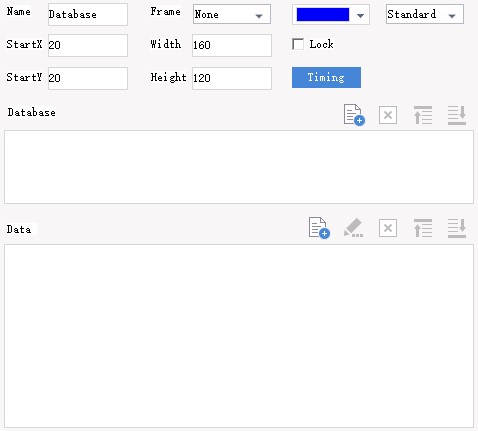Move database entry up icon
The height and width of the screenshot is (431, 478).
click(x=423, y=115)
